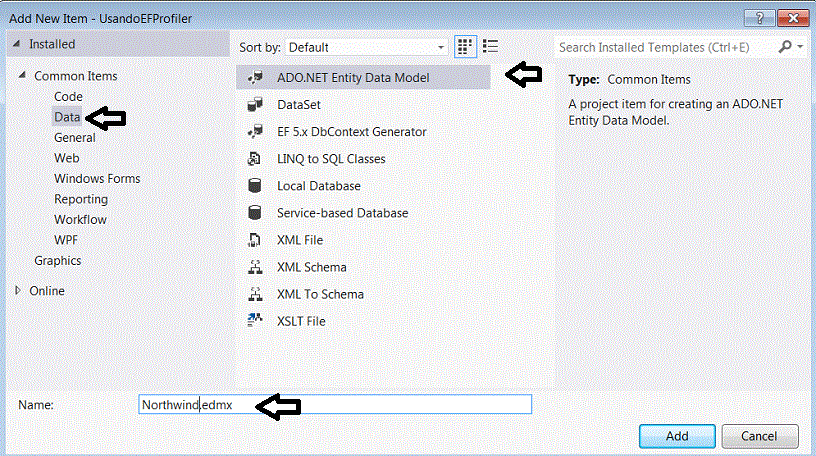Click the XML Schema icon

click(255, 267)
